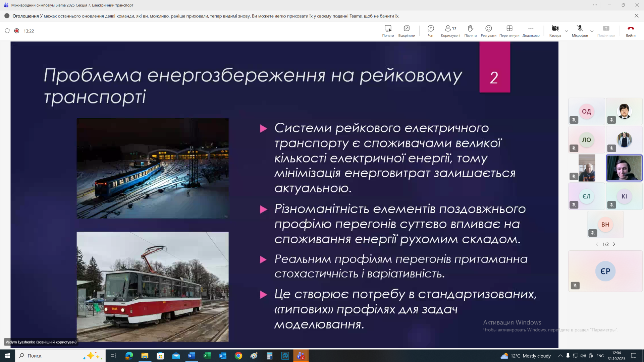Leave meeting with Вийти button
The image size is (644, 362).
point(631,31)
